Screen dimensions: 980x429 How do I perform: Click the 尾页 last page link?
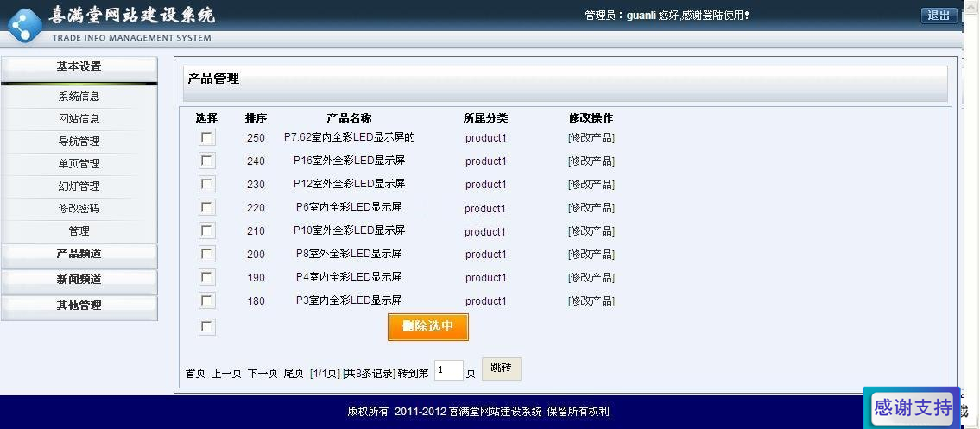click(x=294, y=374)
